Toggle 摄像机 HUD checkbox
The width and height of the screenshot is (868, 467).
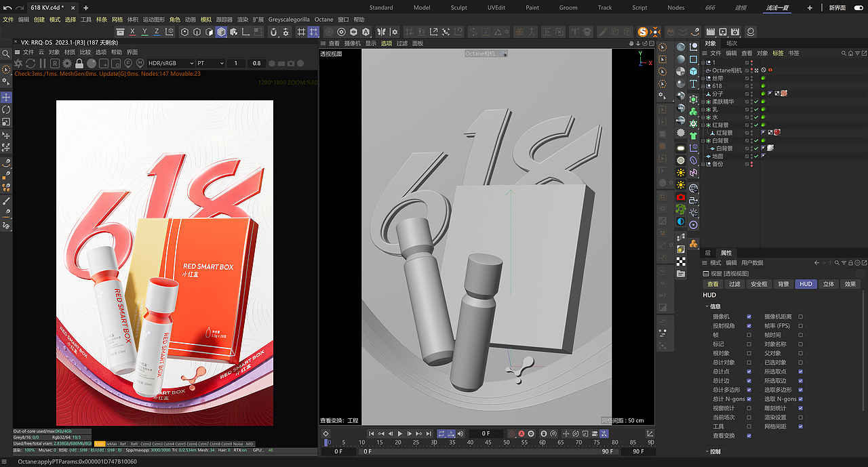749,317
